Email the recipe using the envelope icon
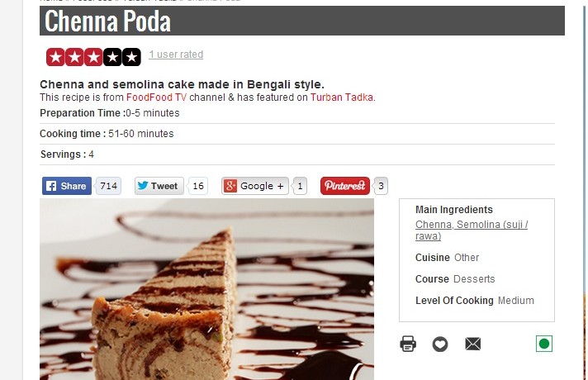The image size is (588, 380). [x=473, y=344]
